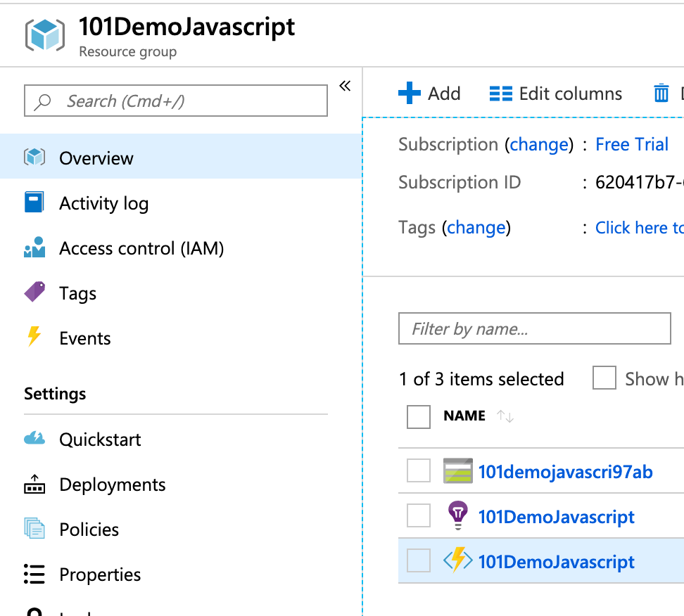Click the 'Click here to' tags link
This screenshot has height=616, width=684.
[640, 228]
